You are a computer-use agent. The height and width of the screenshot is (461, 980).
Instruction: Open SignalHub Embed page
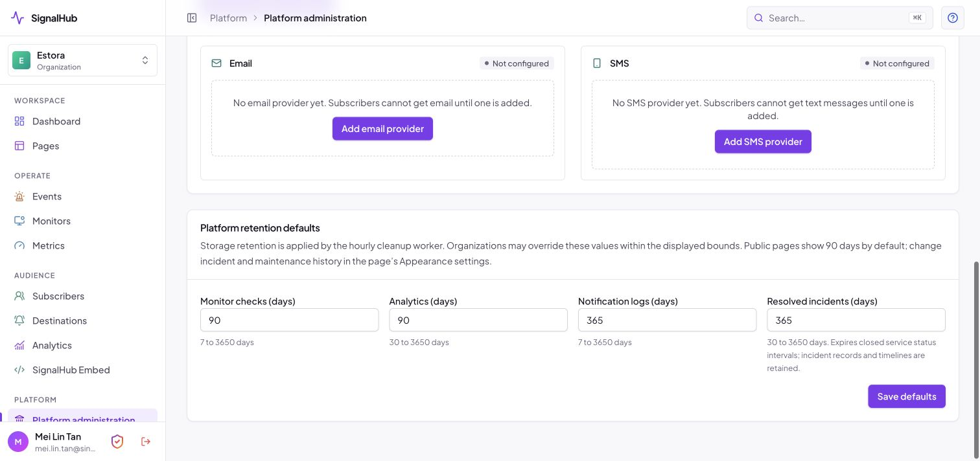pos(82,370)
